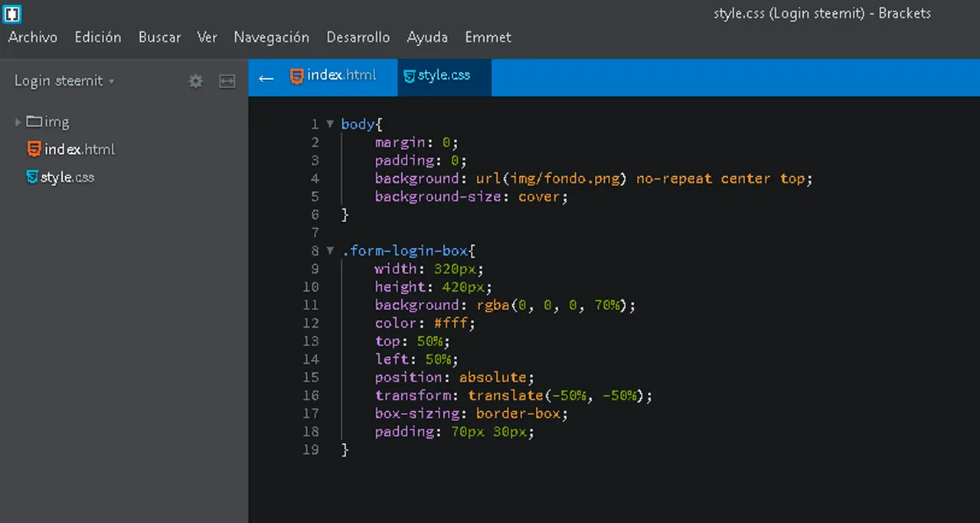Place cursor on 'padding: 0;' line
The image size is (980, 523).
[x=420, y=161]
